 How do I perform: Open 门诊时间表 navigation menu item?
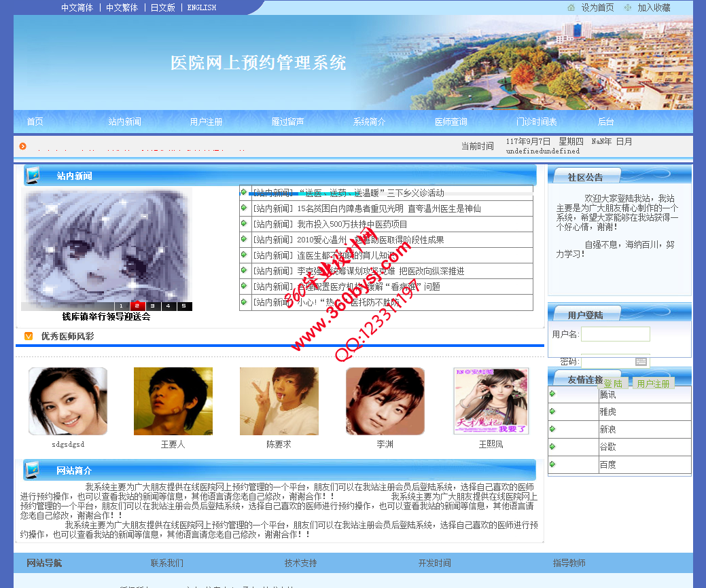coord(537,122)
